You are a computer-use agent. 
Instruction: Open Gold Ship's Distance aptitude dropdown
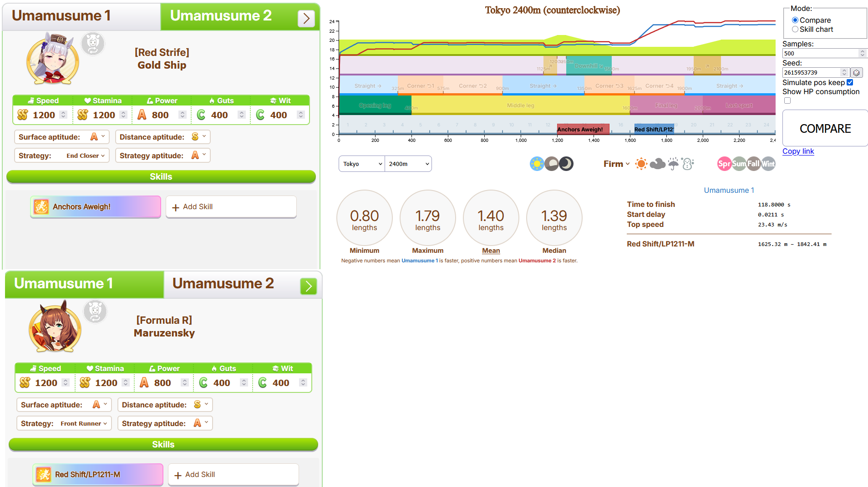pyautogui.click(x=163, y=137)
